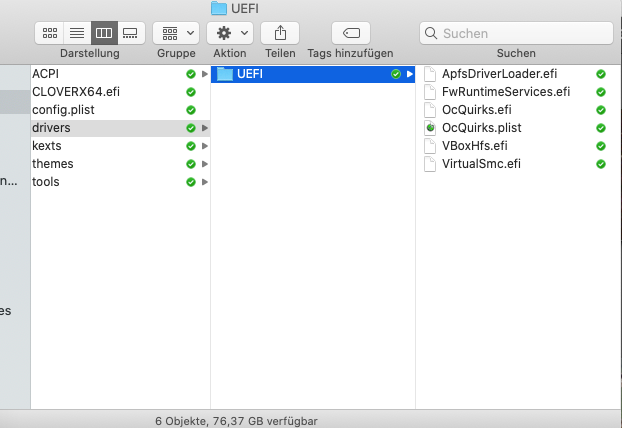Click file icon of OcQuirks.efi
This screenshot has height=428, width=622.
pyautogui.click(x=430, y=110)
